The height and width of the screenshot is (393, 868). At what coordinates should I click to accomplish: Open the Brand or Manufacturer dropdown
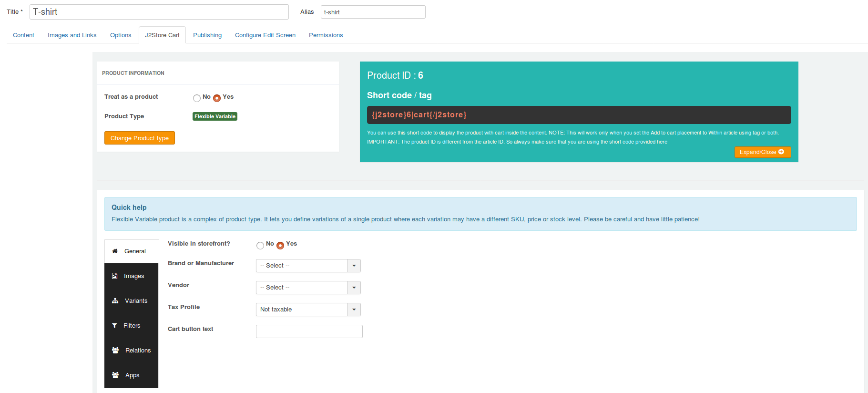pos(308,266)
